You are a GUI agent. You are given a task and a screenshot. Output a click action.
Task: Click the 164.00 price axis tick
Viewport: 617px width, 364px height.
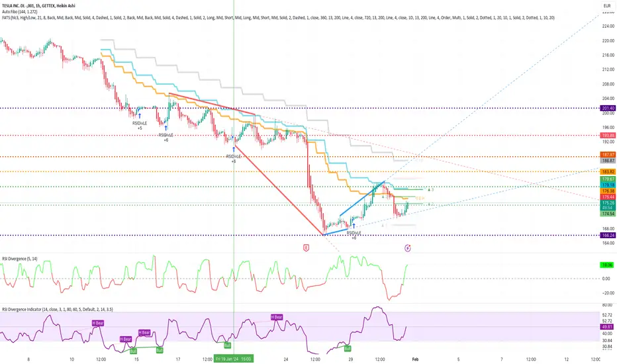[x=608, y=243]
